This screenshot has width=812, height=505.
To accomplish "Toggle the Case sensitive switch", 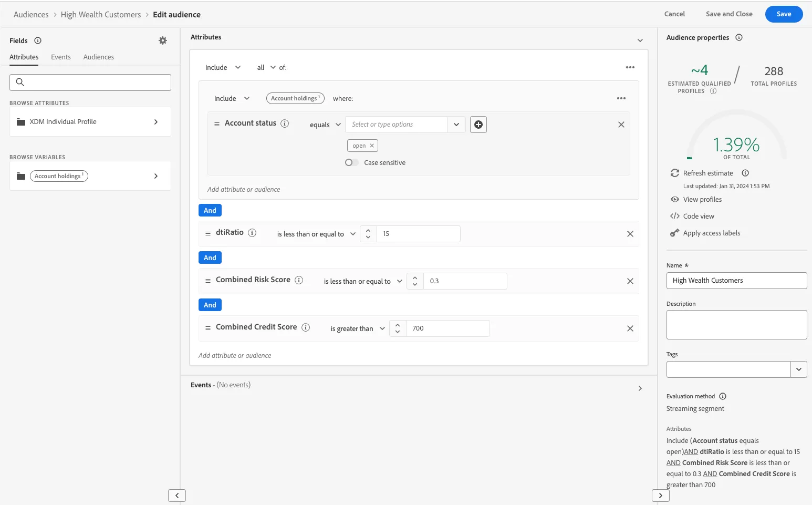I will (352, 162).
